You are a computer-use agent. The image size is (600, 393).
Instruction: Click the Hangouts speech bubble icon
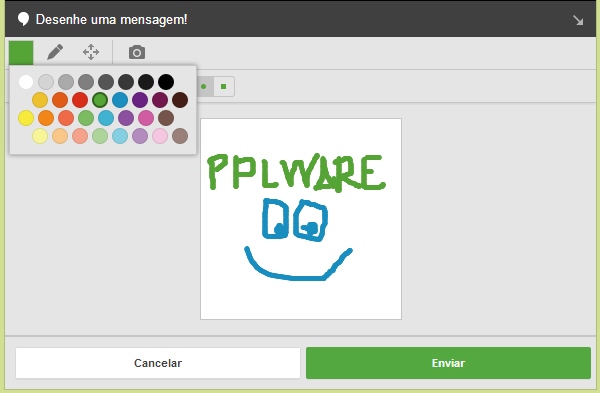[x=23, y=19]
